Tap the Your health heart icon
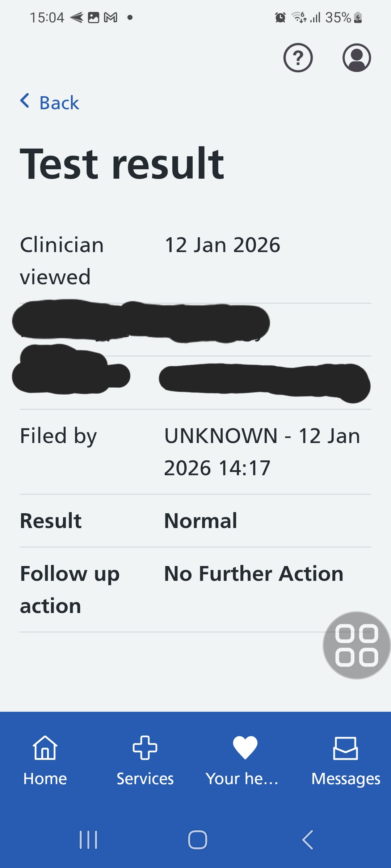 click(245, 748)
